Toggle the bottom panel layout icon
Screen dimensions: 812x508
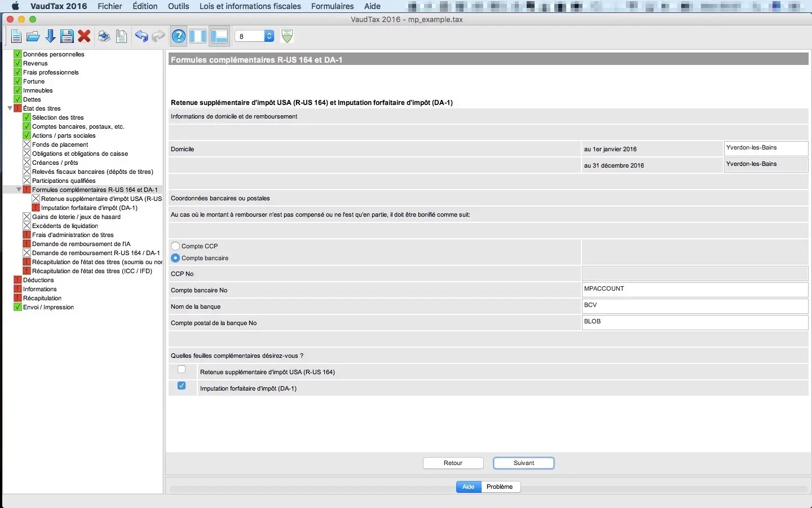pos(219,37)
